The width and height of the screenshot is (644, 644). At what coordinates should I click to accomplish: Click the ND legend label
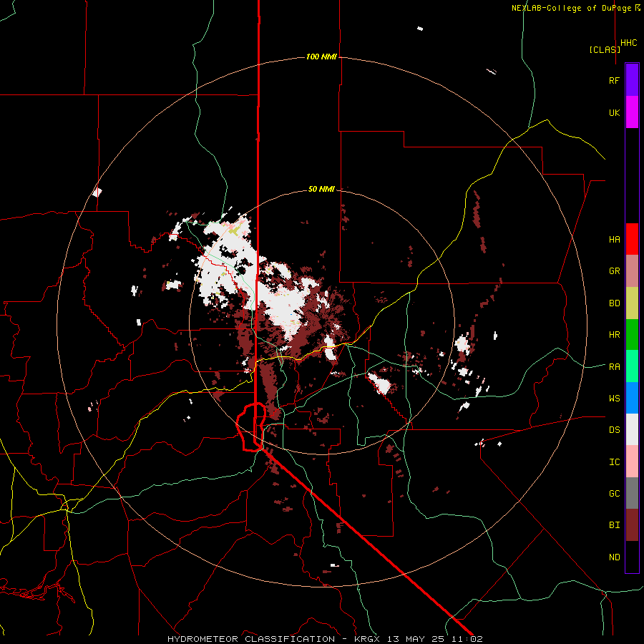pyautogui.click(x=614, y=557)
